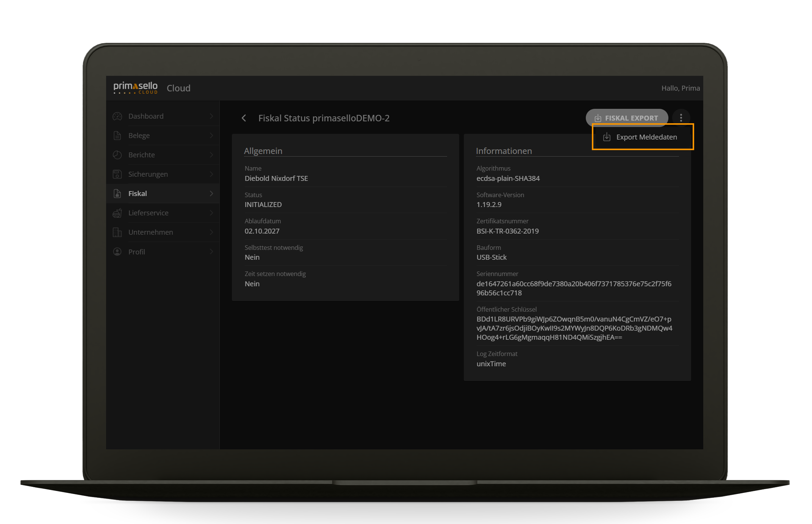Viewport: 812px width, 524px height.
Task: Select the Dashboard speedometer icon
Action: [x=117, y=116]
